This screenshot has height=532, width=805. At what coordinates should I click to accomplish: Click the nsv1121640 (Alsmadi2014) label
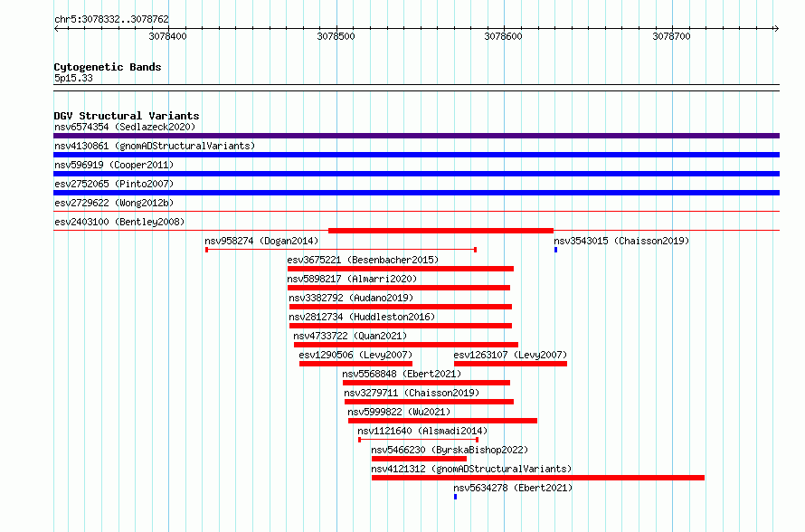point(422,431)
